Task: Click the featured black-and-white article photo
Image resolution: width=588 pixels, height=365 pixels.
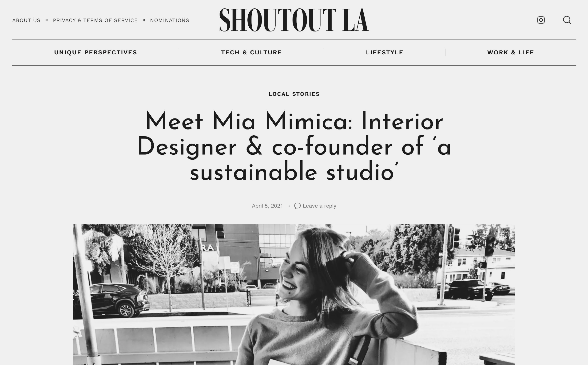Action: 294,294
